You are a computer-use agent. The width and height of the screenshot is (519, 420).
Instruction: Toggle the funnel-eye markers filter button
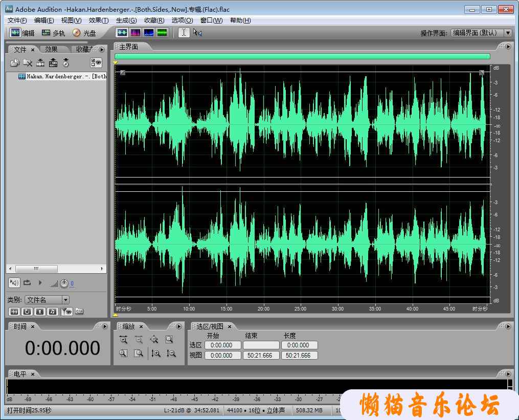pyautogui.click(x=67, y=312)
